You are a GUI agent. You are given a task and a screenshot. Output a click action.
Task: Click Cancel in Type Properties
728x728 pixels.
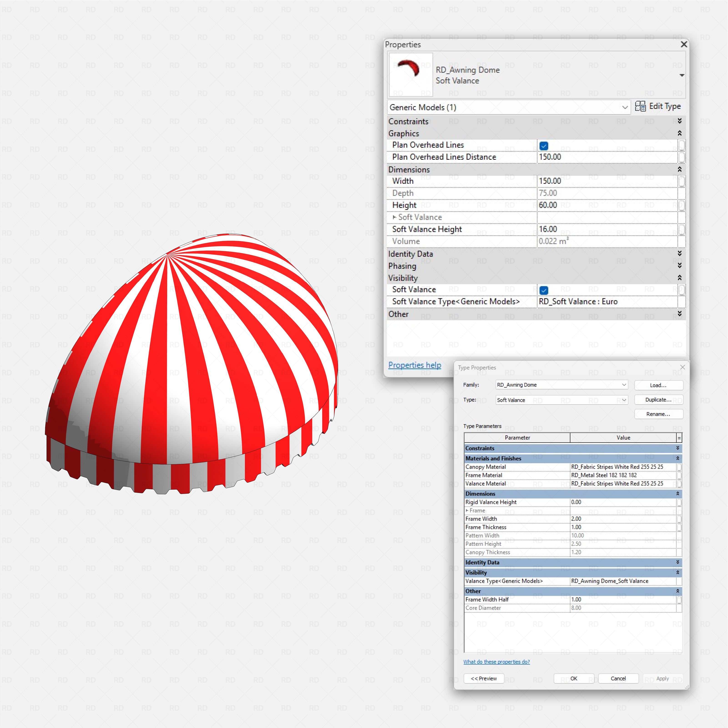tap(618, 679)
